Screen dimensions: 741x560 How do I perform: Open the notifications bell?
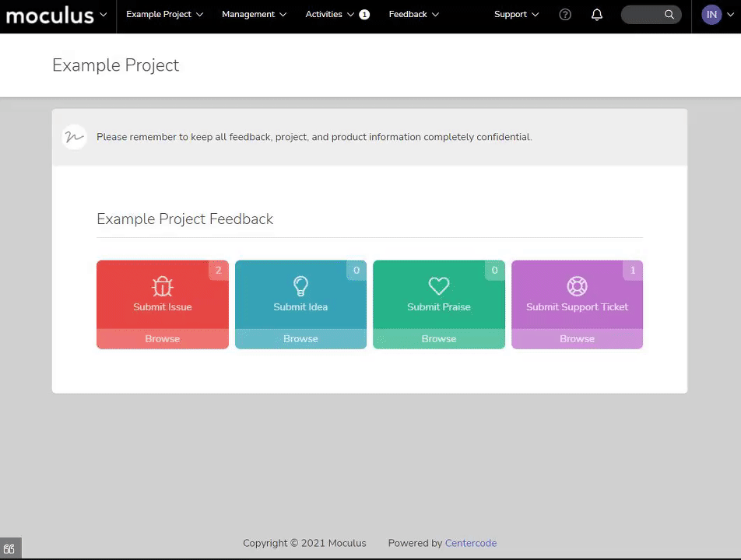point(597,15)
